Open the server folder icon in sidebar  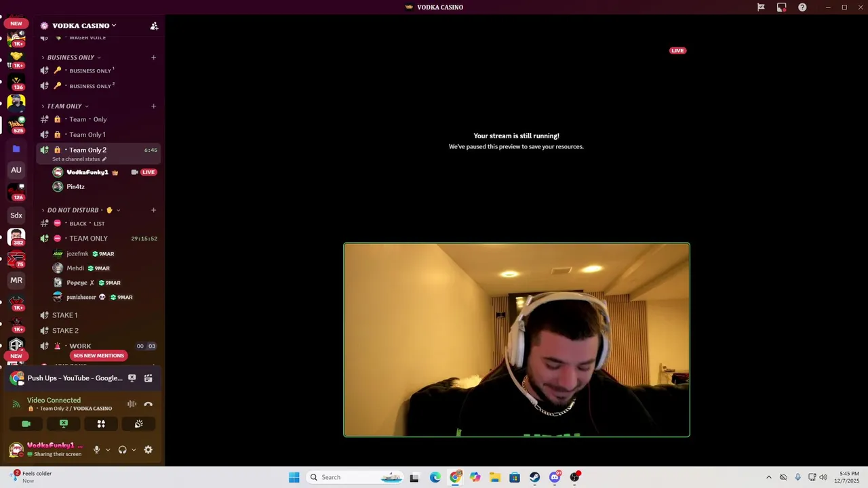[16, 148]
